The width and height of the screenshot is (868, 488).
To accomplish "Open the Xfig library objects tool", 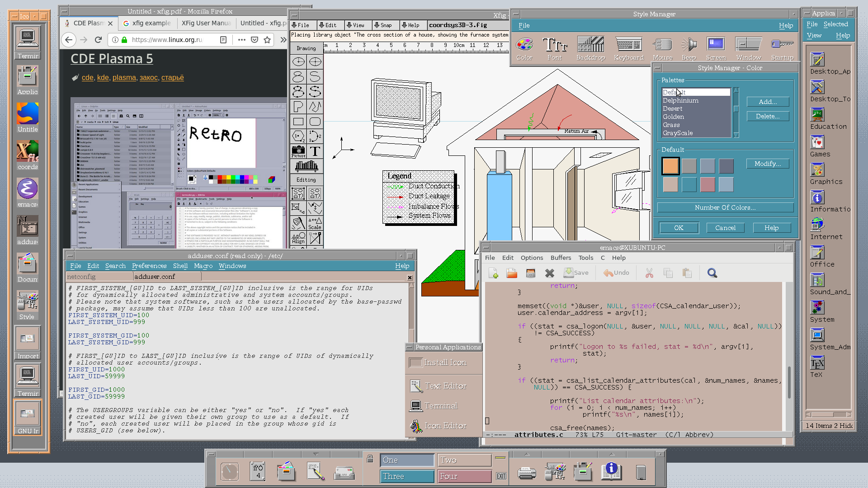I will (x=307, y=166).
